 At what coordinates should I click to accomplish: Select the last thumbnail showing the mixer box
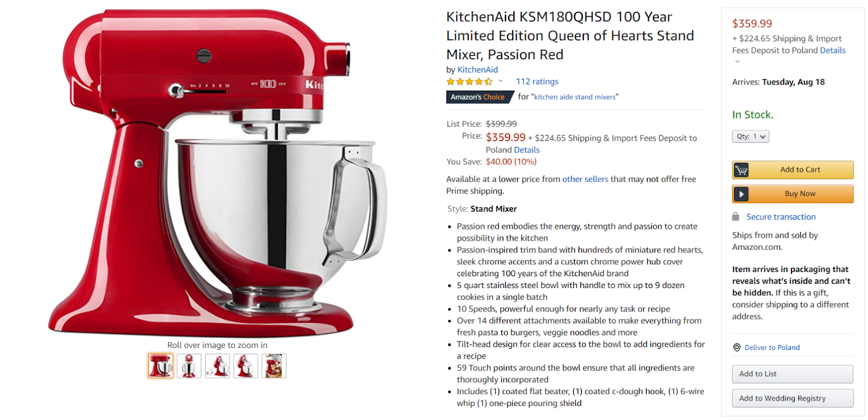click(x=274, y=366)
